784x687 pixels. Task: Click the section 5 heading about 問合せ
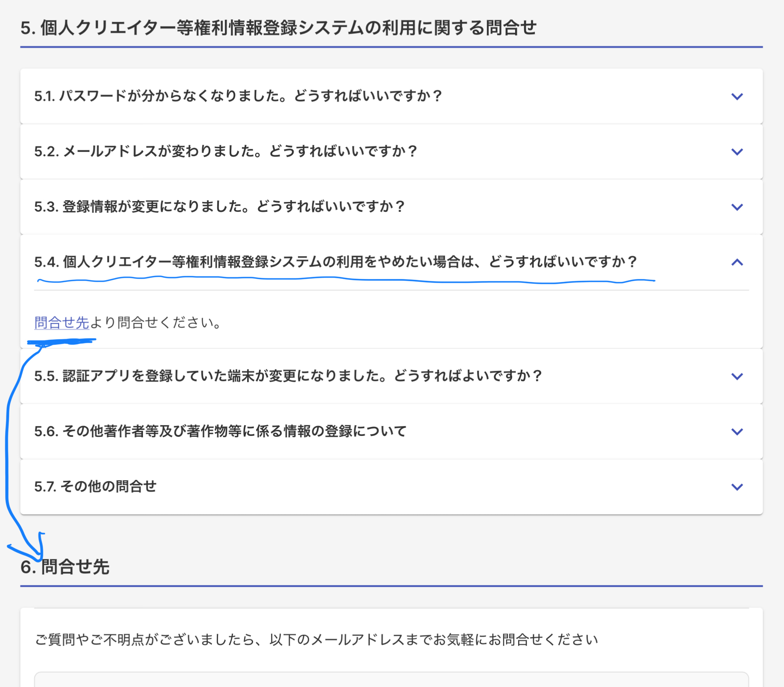tap(278, 28)
